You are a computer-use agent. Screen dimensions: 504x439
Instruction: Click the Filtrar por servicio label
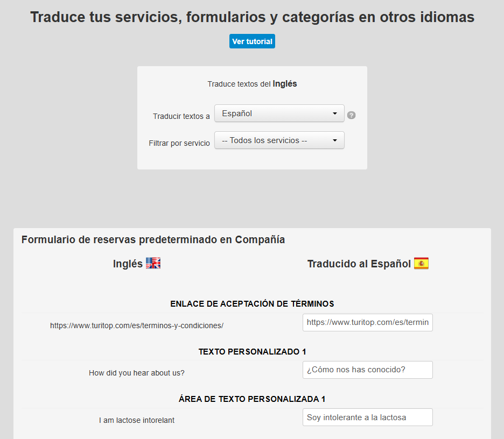tap(179, 143)
